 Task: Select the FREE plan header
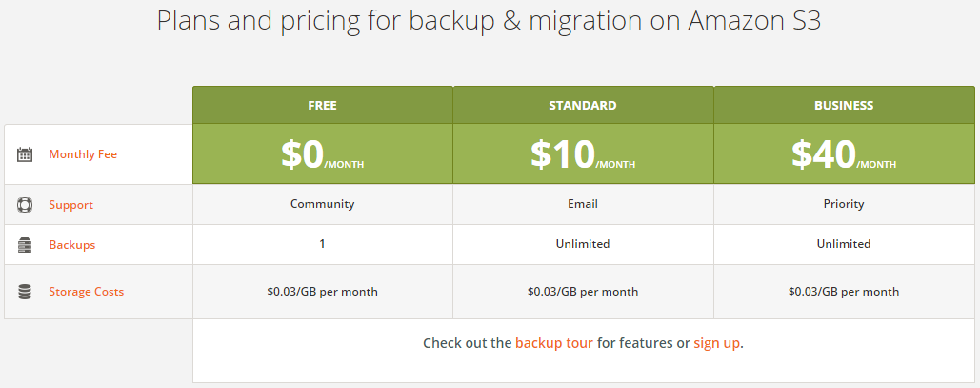point(322,106)
